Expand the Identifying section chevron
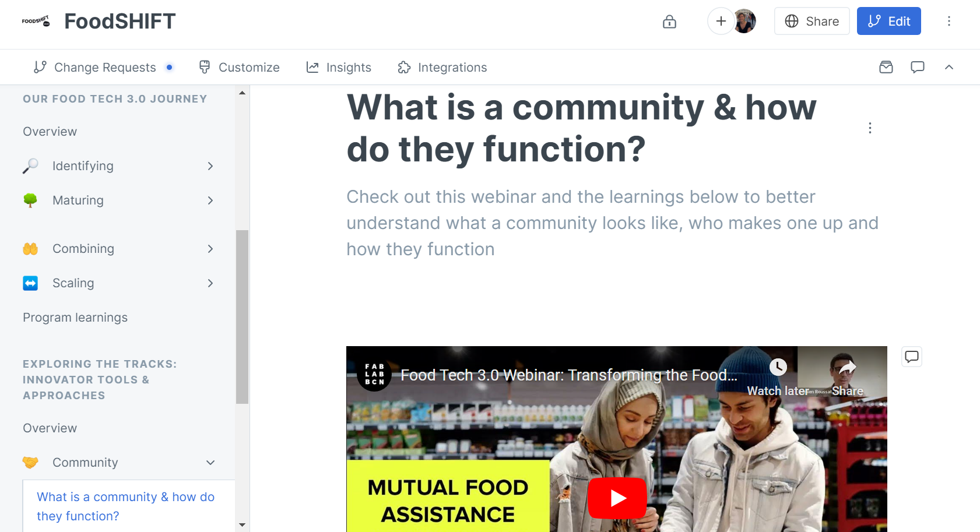980x532 pixels. coord(210,165)
